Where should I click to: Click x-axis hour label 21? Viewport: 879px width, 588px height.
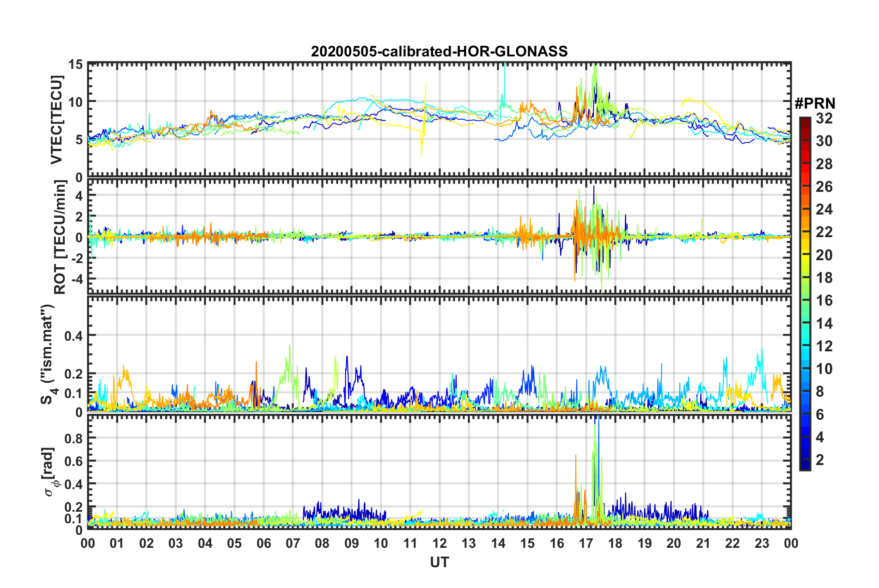pyautogui.click(x=703, y=543)
